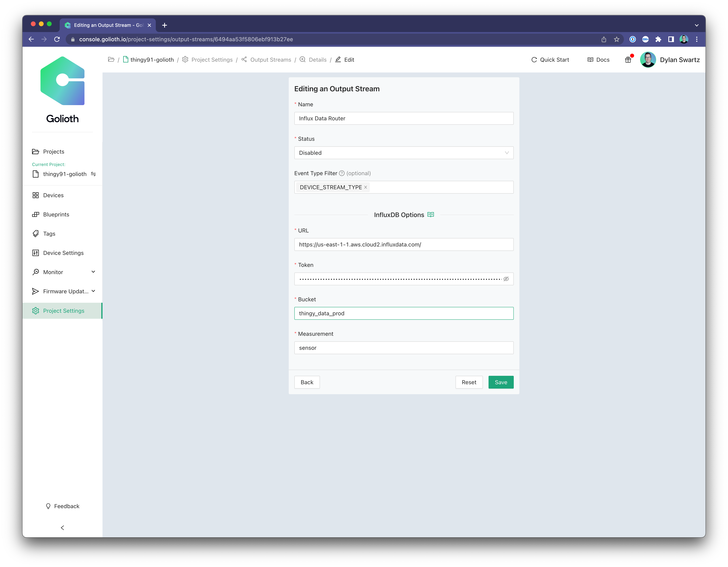Click the Event Type Filter help icon
728x567 pixels.
pyautogui.click(x=342, y=173)
